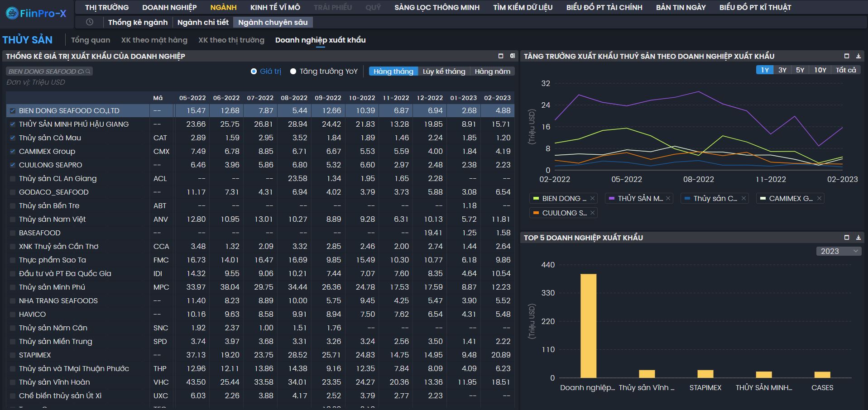Open the 2023 year dropdown

pos(839,251)
